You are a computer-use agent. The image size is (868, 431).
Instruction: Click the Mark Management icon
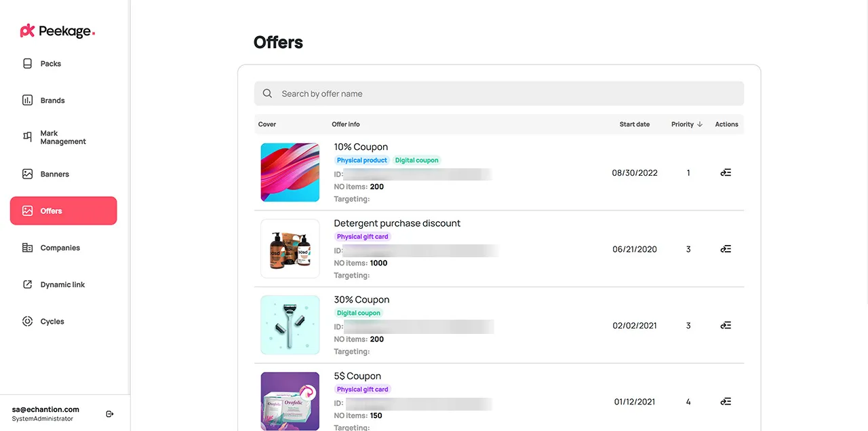pos(28,136)
